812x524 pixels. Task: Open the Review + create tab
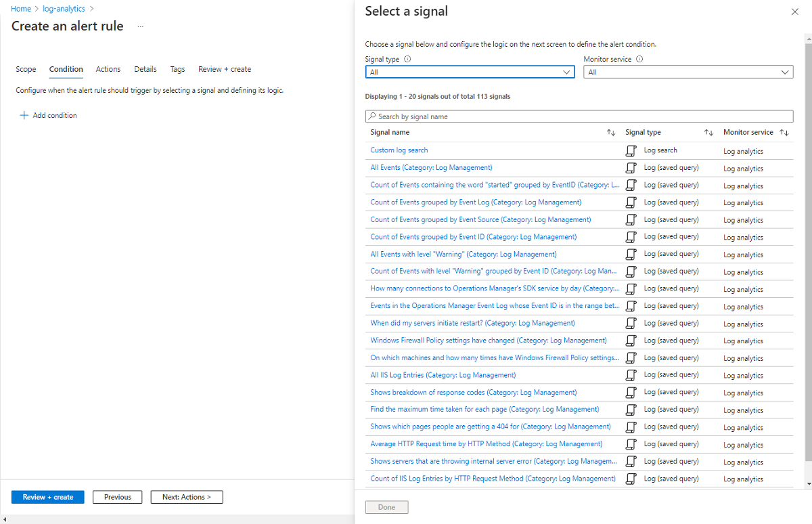[225, 69]
